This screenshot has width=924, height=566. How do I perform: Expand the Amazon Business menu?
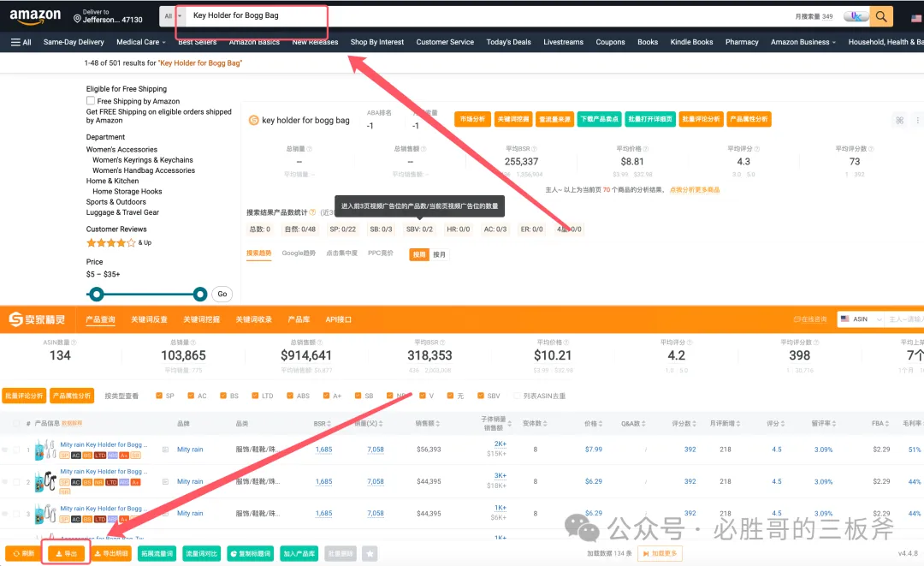click(x=803, y=42)
